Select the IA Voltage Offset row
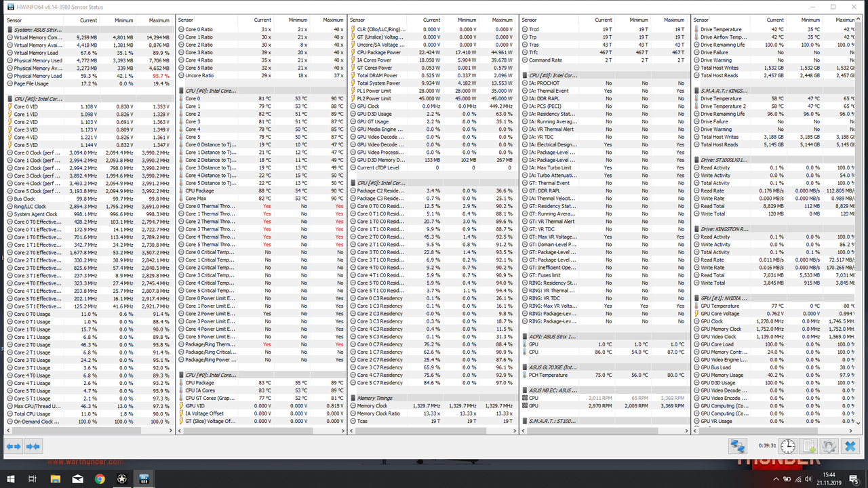868x488 pixels. (261, 413)
